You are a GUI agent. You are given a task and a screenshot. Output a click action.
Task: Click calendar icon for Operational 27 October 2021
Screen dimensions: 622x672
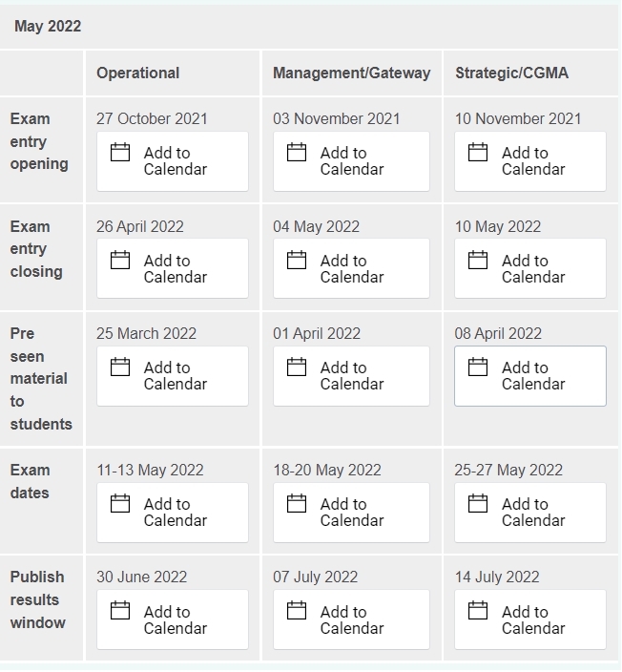click(x=120, y=153)
